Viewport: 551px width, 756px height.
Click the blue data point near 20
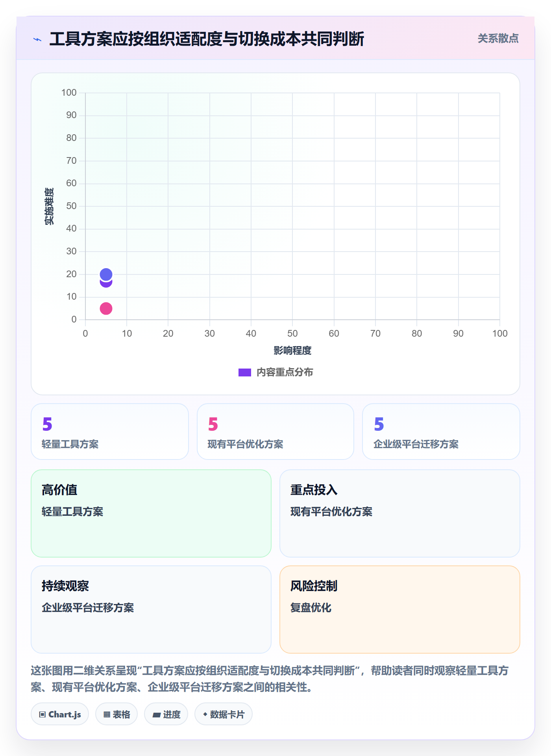106,274
